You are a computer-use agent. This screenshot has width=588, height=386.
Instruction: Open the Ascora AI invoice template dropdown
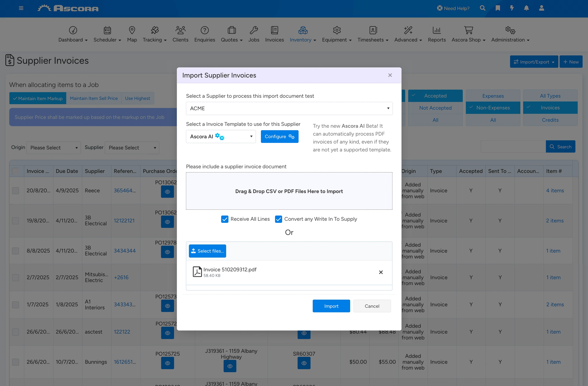pyautogui.click(x=221, y=136)
